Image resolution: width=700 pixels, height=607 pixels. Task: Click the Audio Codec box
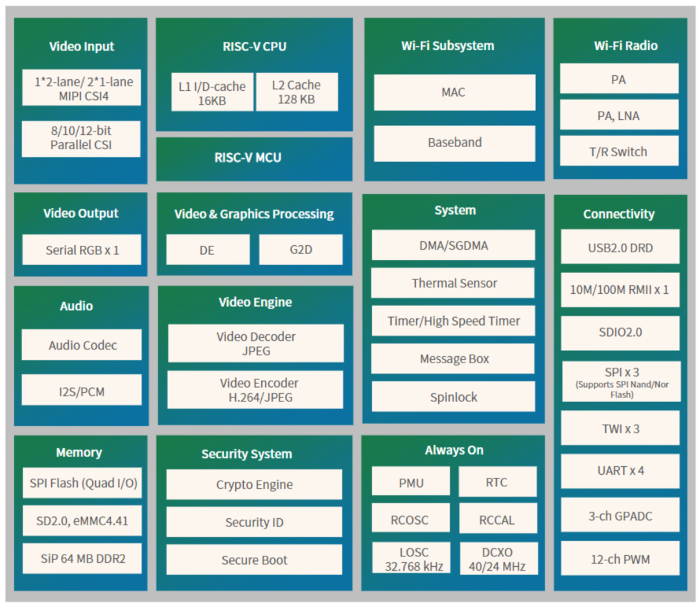[x=82, y=345]
